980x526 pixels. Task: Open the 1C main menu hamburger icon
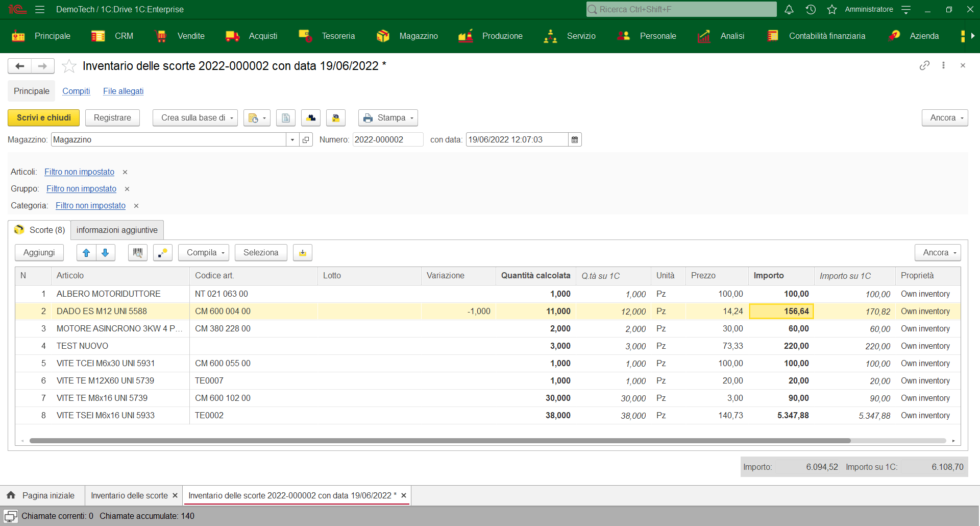[x=40, y=9]
